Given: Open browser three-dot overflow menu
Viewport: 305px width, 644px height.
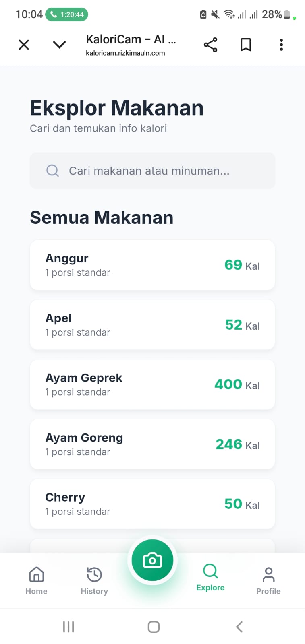Looking at the screenshot, I should [281, 45].
